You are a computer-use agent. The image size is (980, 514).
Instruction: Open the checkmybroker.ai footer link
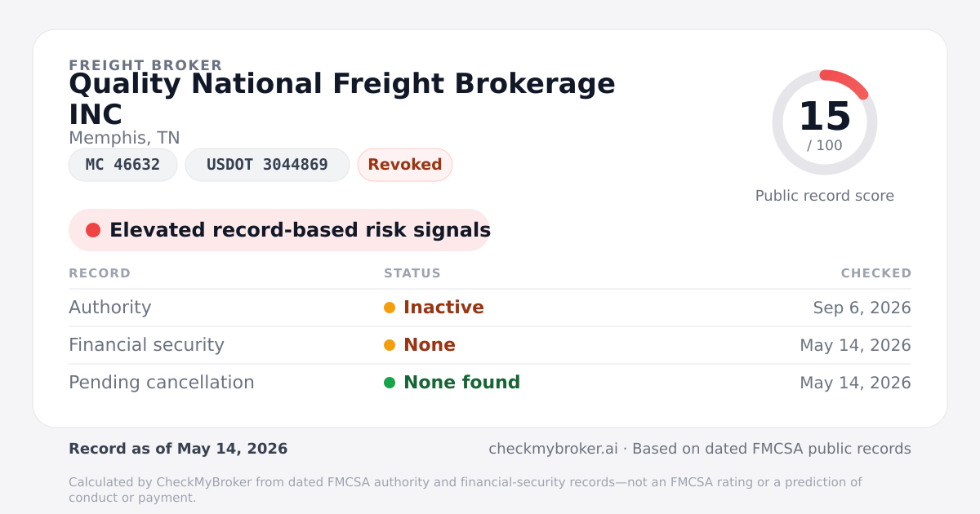[x=551, y=449]
